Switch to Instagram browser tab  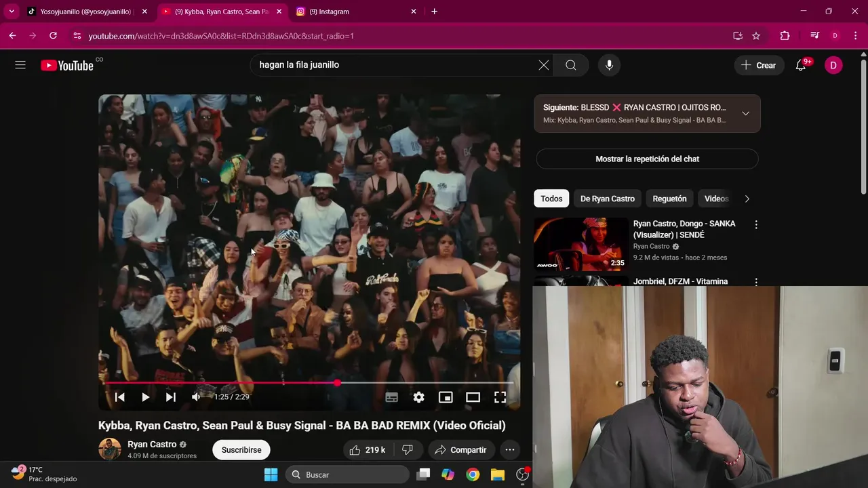(x=356, y=12)
